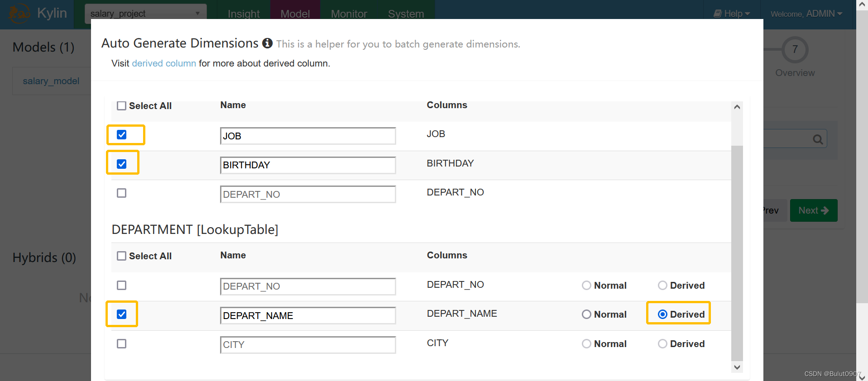This screenshot has height=381, width=868.
Task: Select Derived for DEPART_NAME
Action: coord(662,314)
